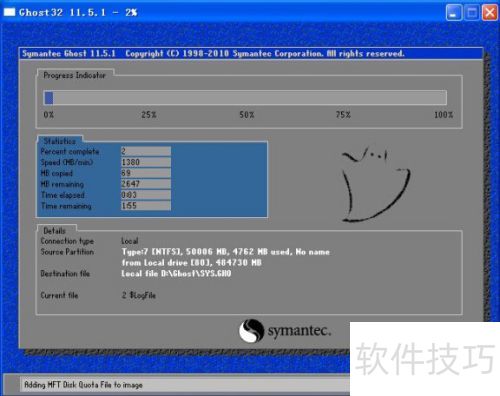Minimize the Ghost32 window
This screenshot has height=396, width=500.
[x=454, y=13]
